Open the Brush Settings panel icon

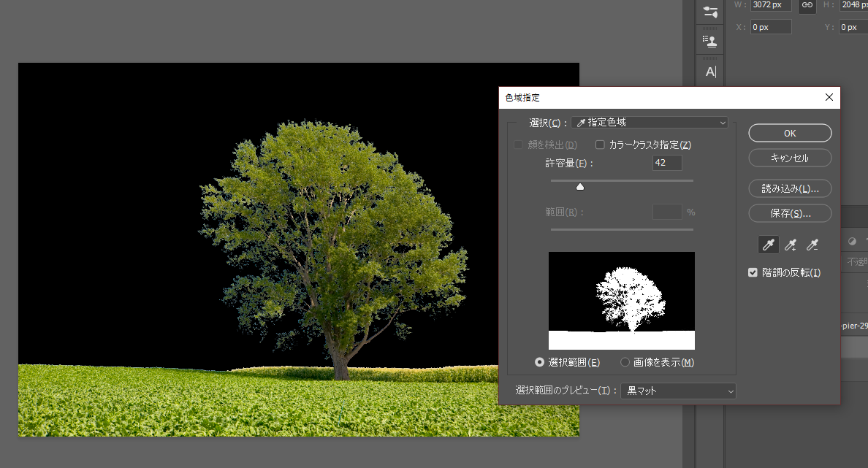[709, 12]
